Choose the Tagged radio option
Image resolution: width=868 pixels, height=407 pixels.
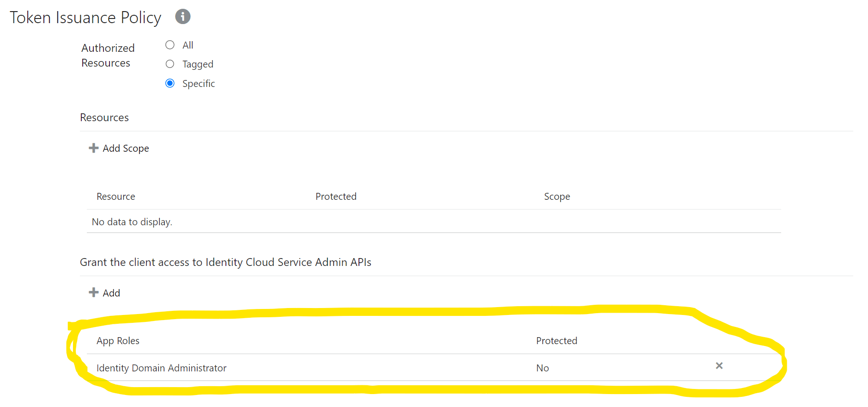170,64
